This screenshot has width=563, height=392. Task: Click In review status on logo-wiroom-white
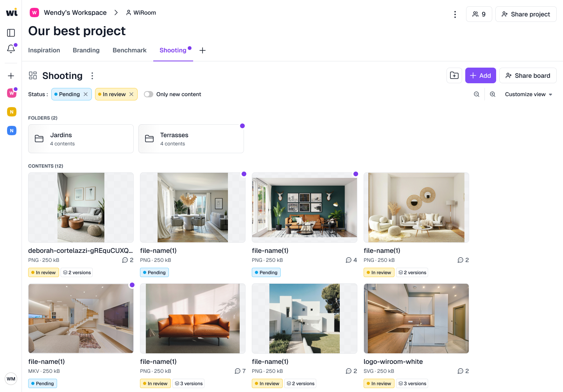(379, 383)
